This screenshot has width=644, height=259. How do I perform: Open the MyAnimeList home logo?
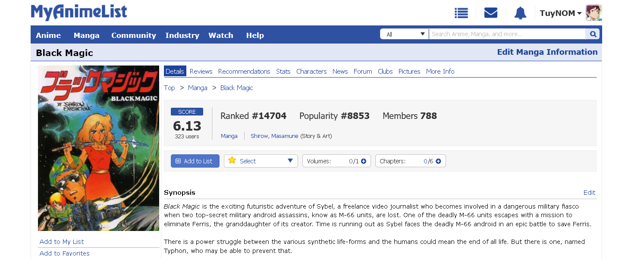[79, 12]
